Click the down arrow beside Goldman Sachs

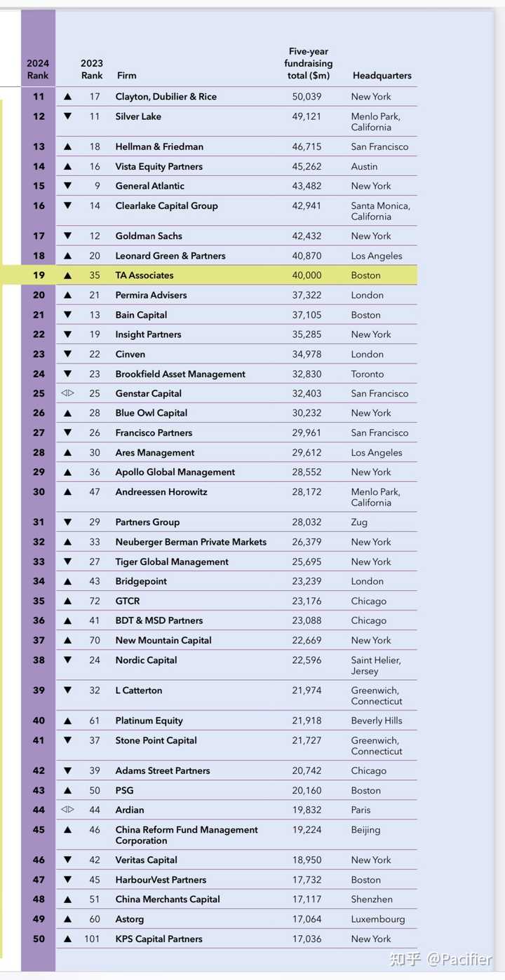tap(67, 236)
